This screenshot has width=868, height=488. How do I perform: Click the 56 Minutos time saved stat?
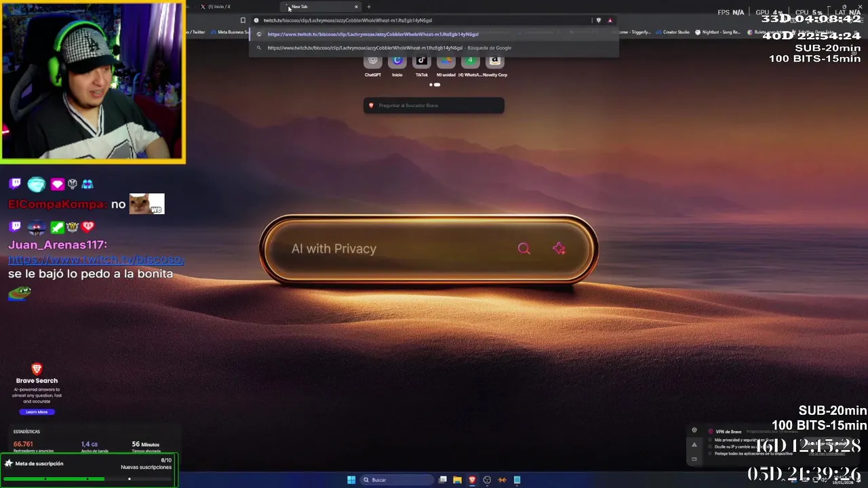point(145,445)
